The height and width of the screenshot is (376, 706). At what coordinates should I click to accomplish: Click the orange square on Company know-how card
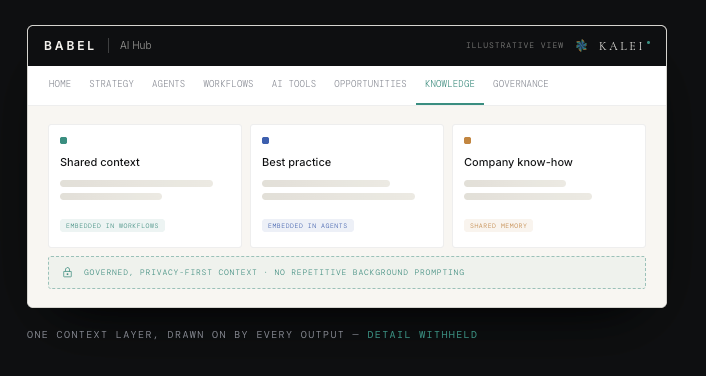tap(467, 140)
